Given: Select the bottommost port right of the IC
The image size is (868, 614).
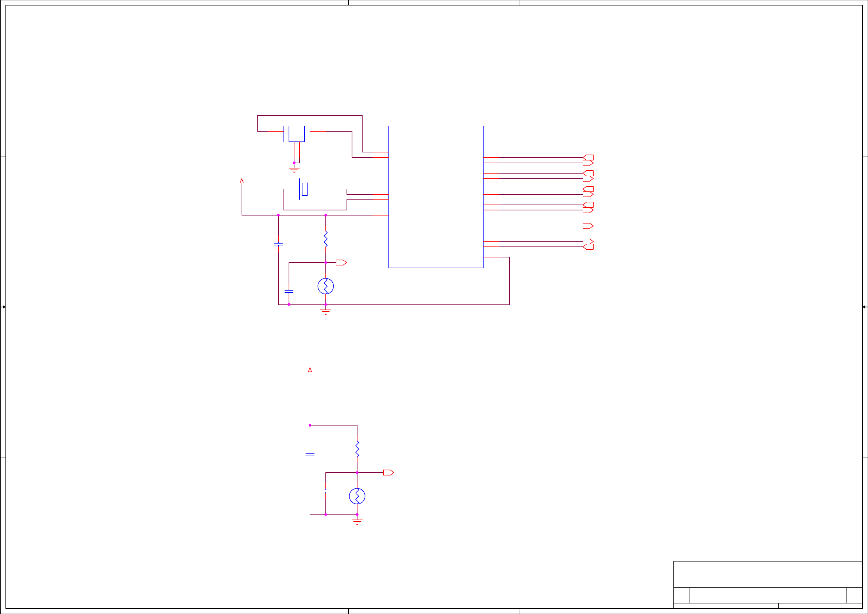Looking at the screenshot, I should [x=588, y=247].
